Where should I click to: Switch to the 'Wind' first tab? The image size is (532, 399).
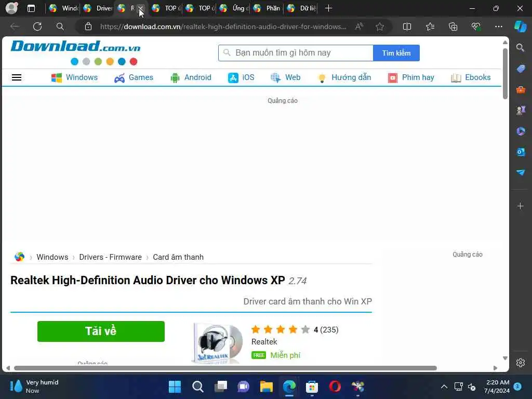[63, 8]
